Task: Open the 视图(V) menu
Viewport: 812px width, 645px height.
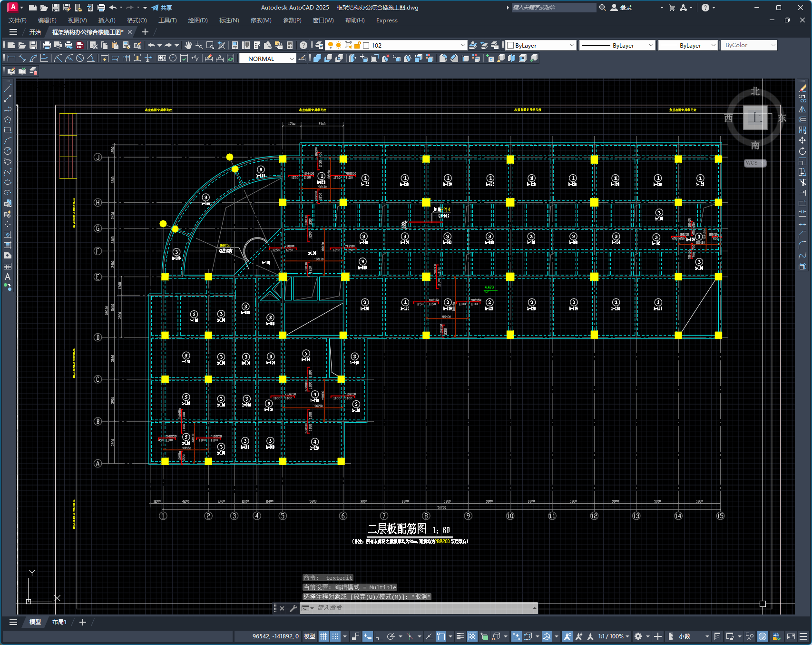Action: tap(77, 20)
